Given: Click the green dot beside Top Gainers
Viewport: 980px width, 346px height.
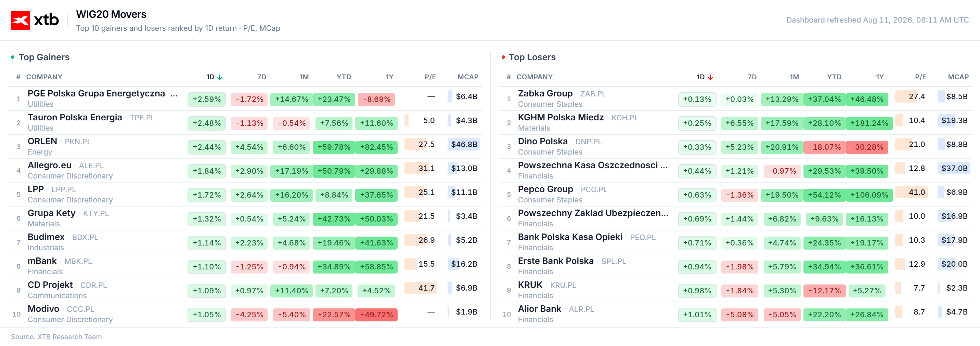Looking at the screenshot, I should pyautogui.click(x=13, y=57).
